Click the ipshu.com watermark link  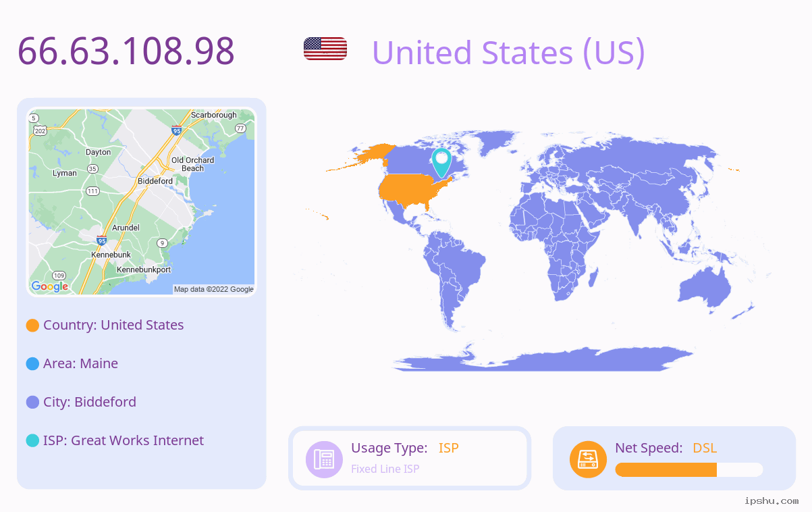772,501
